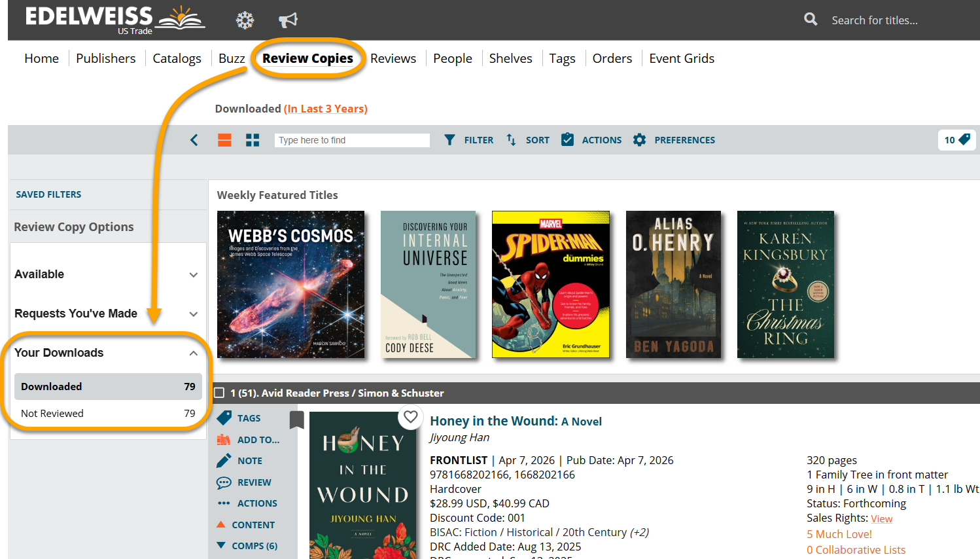
Task: Click the snowflake icon in header
Action: (245, 20)
